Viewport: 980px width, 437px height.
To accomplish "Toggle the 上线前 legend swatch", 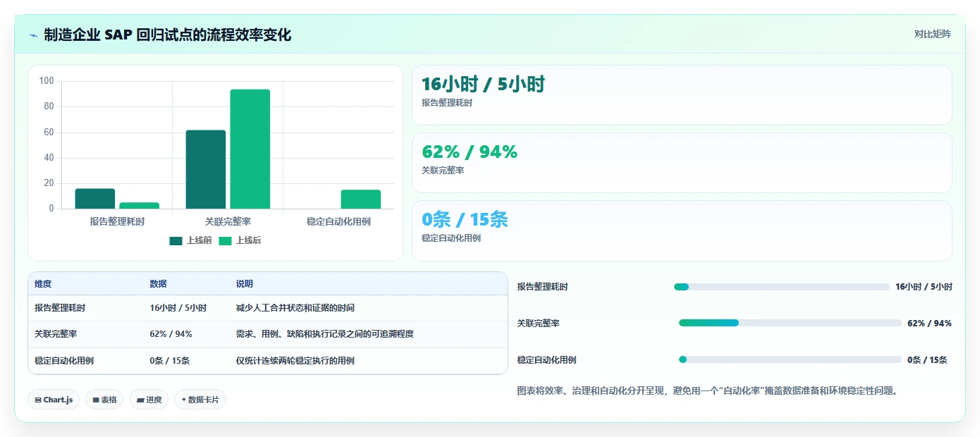I will [176, 240].
